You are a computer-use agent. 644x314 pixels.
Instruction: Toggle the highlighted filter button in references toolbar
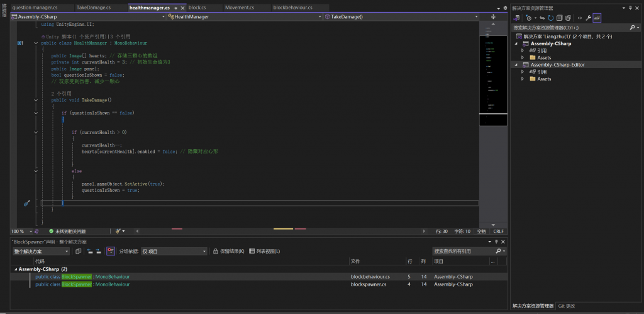click(x=110, y=251)
